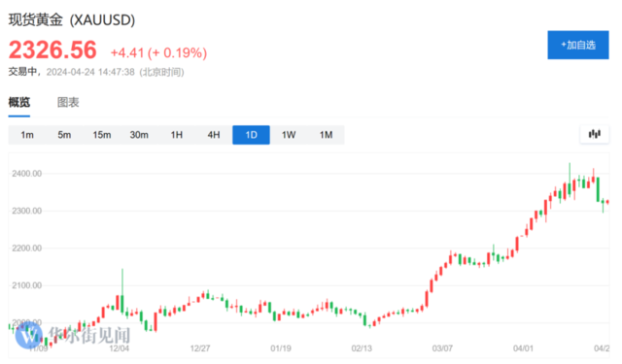The height and width of the screenshot is (364, 622).
Task: Select the 5m timeframe
Action: point(64,135)
